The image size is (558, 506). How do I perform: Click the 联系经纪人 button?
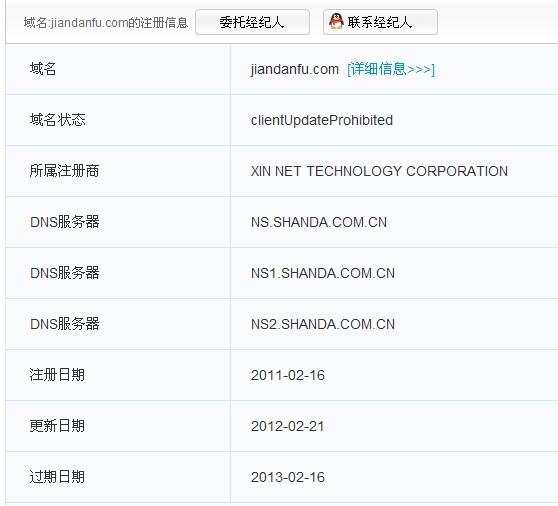380,22
